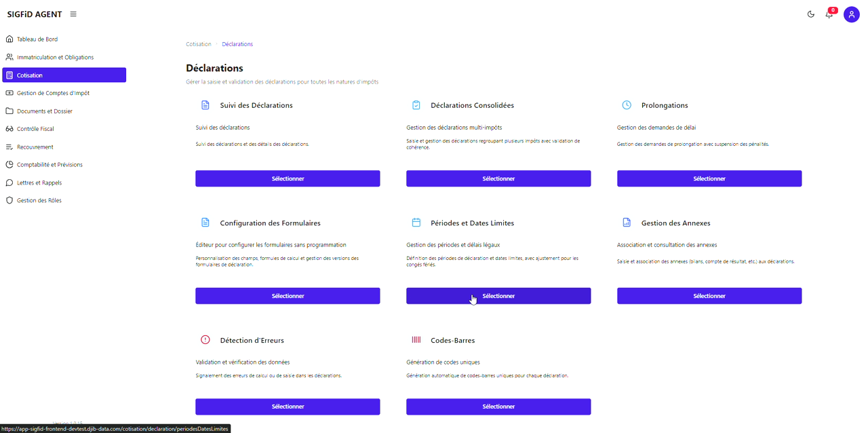Viewport: 868px width, 433px height.
Task: Click the Gestion des Annexes file icon
Action: 627,223
